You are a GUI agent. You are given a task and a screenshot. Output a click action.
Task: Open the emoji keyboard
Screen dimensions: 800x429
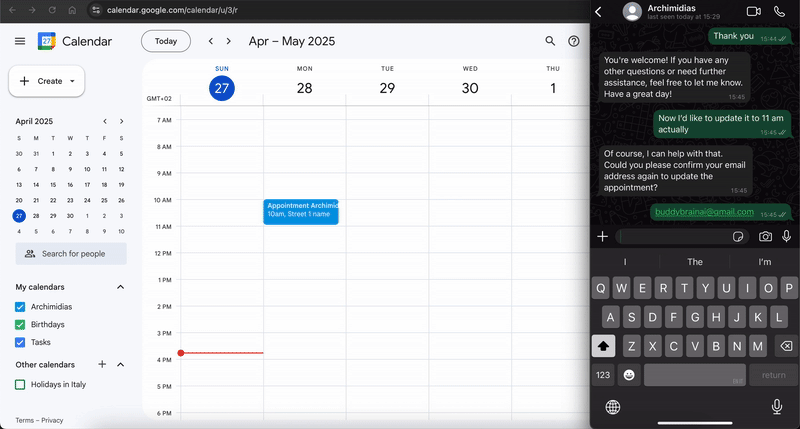pos(629,375)
